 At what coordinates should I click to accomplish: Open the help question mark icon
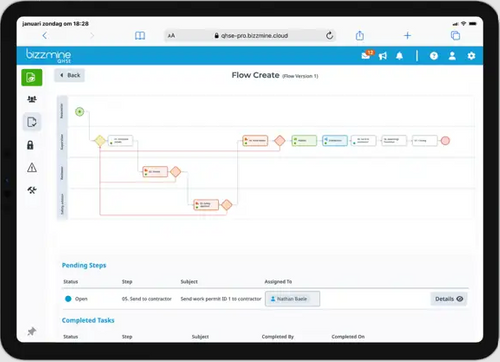[434, 56]
